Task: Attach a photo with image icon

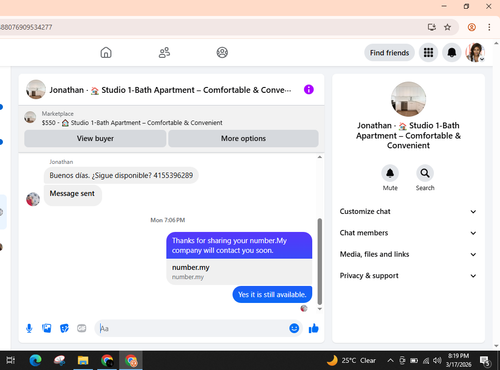Action: (47, 328)
